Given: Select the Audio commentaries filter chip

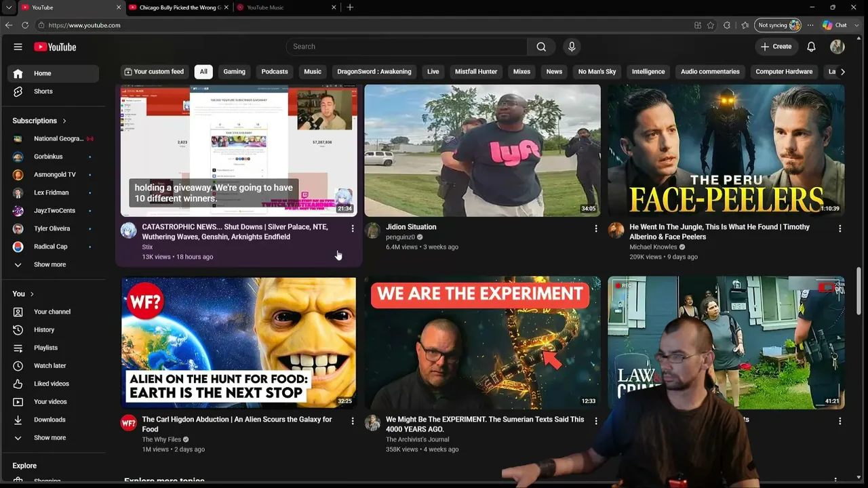Looking at the screenshot, I should [x=710, y=72].
